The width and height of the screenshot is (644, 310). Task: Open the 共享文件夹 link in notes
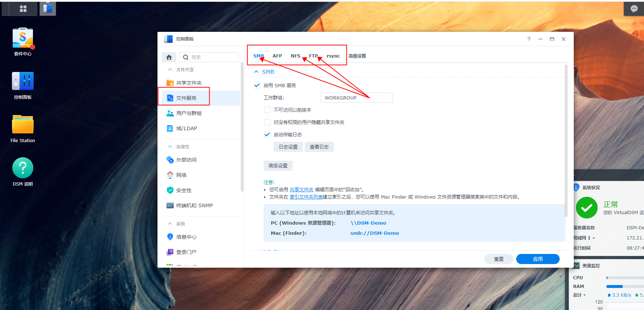pyautogui.click(x=302, y=190)
